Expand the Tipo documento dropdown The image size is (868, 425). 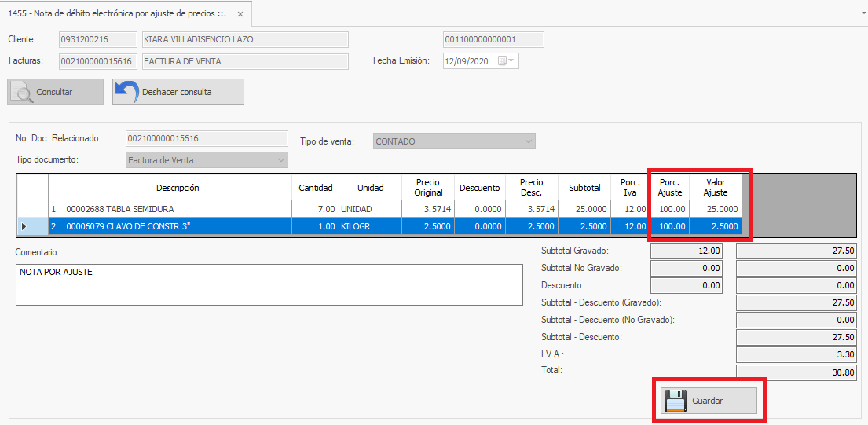pos(280,160)
